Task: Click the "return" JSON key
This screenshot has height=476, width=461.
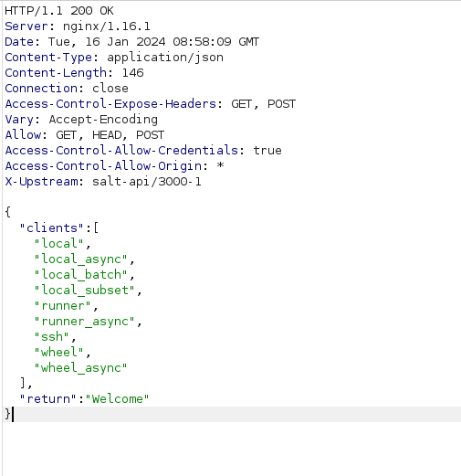Action: point(47,399)
